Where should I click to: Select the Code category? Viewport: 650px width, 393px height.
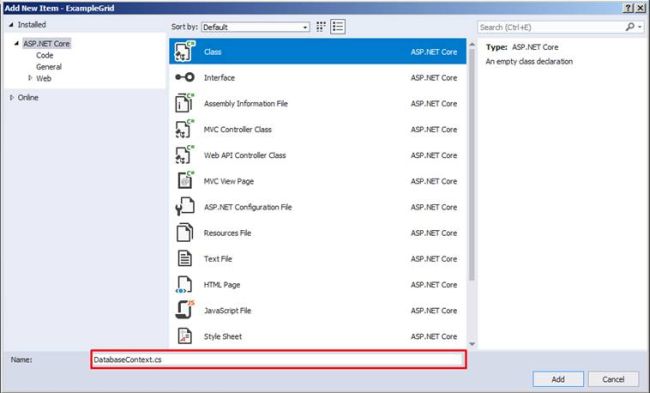(x=44, y=55)
